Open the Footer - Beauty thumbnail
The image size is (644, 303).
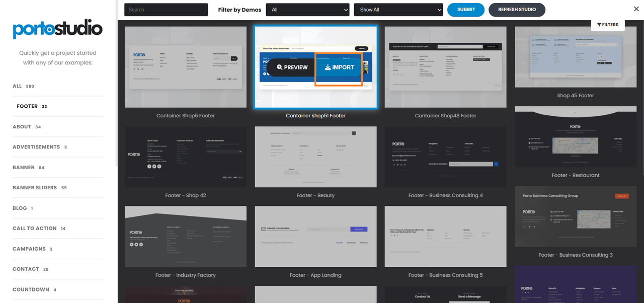click(x=315, y=157)
